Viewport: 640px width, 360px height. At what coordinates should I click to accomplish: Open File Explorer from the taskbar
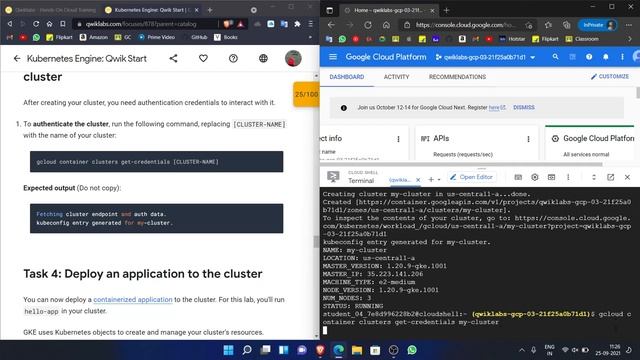[357, 350]
